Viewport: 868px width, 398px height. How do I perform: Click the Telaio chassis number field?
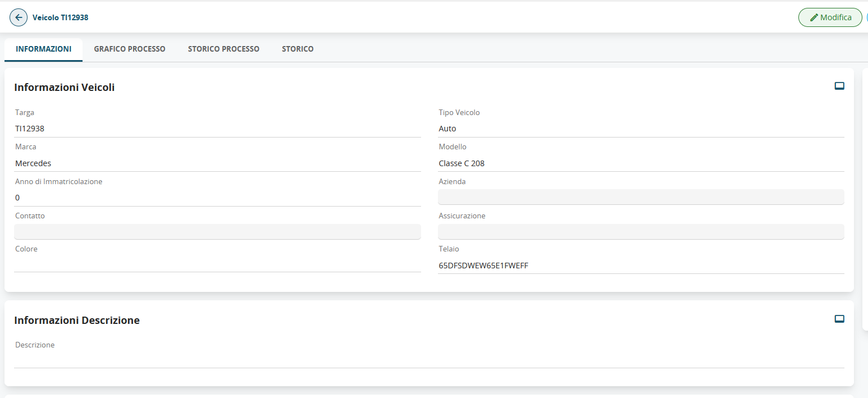coord(641,266)
